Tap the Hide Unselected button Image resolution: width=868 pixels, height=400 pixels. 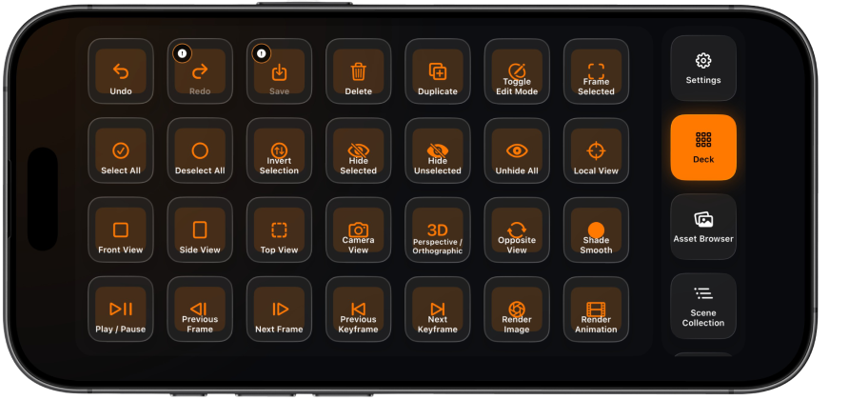(437, 150)
